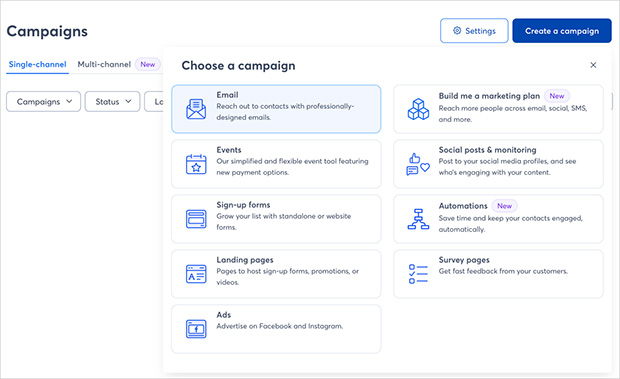Click "Our simplified and flexible event tool" description
This screenshot has width=620, height=379.
[292, 167]
